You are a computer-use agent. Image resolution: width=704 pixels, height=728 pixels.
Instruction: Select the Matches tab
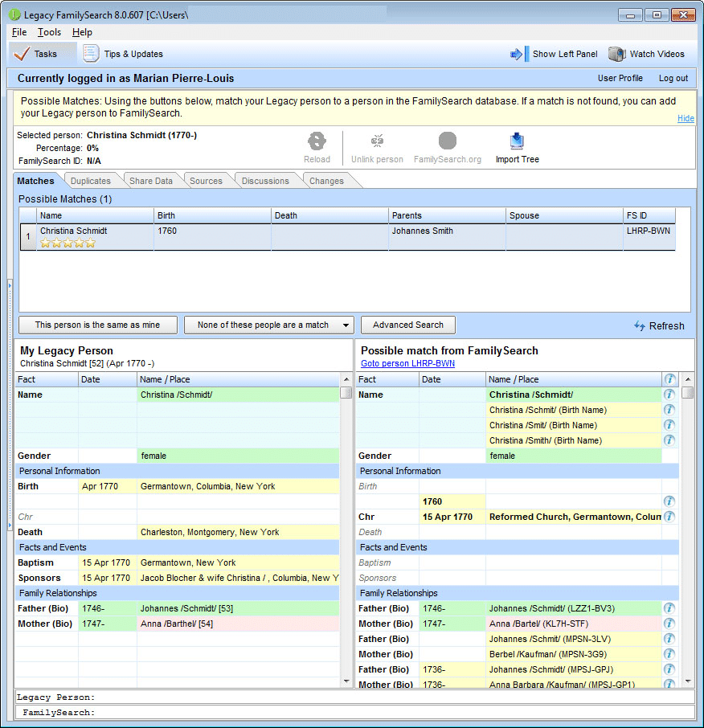[x=35, y=181]
